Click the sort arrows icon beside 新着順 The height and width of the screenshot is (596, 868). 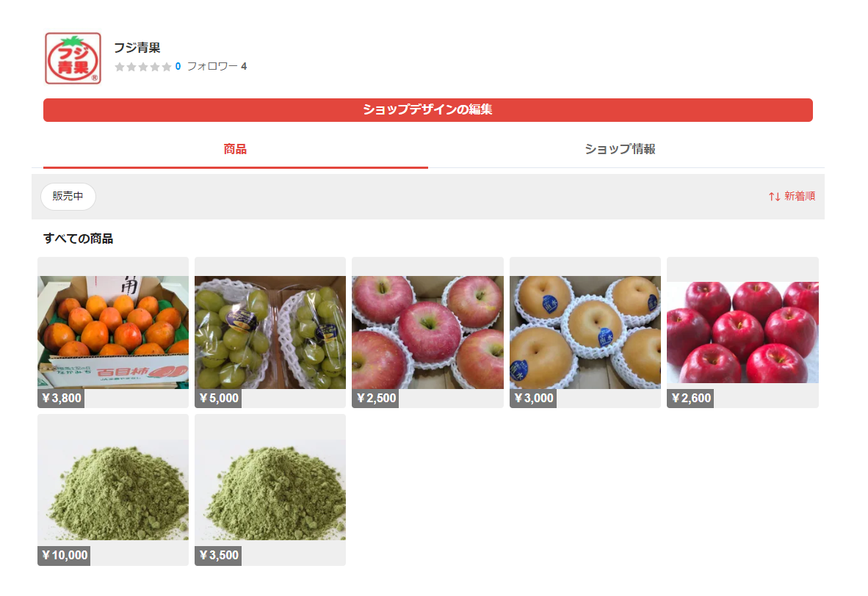tap(775, 197)
